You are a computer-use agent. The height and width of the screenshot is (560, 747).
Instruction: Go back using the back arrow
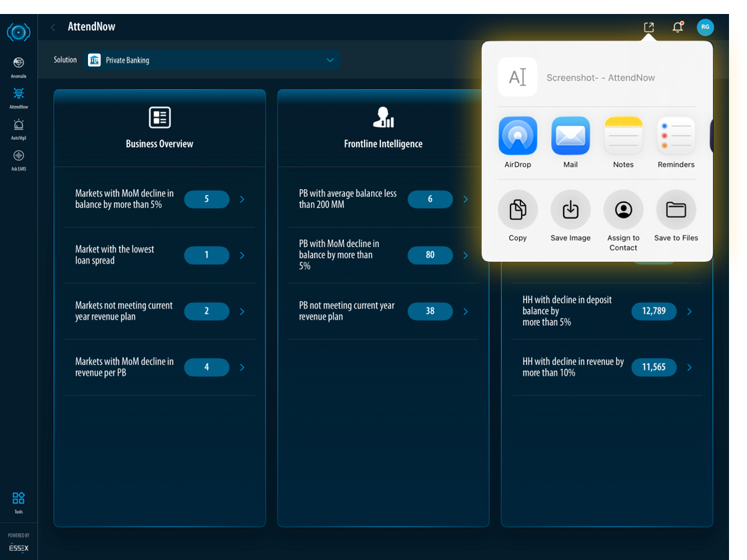pos(53,27)
